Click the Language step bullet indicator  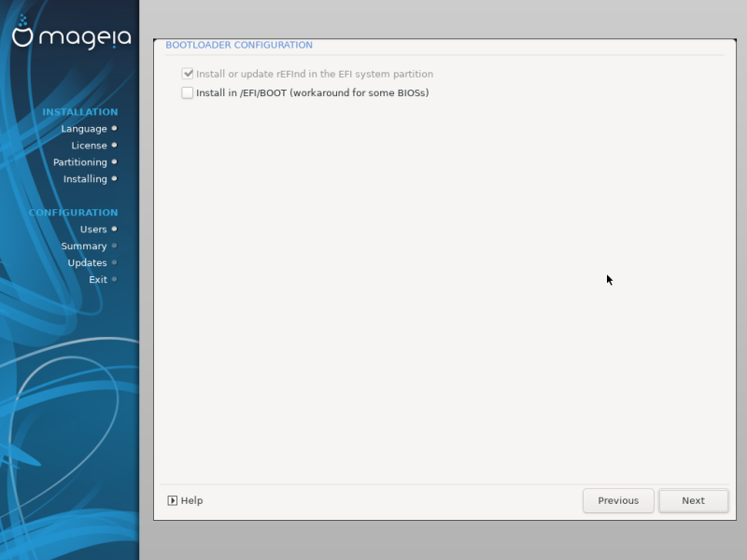[114, 128]
